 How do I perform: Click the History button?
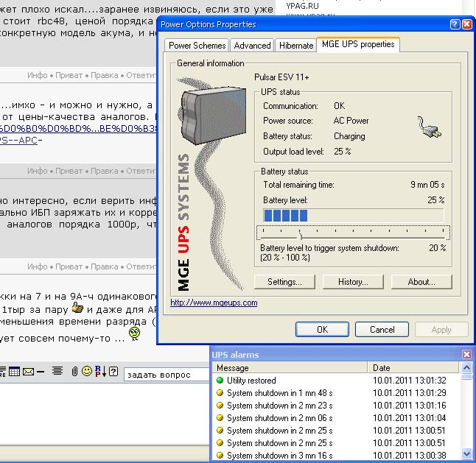(x=353, y=282)
